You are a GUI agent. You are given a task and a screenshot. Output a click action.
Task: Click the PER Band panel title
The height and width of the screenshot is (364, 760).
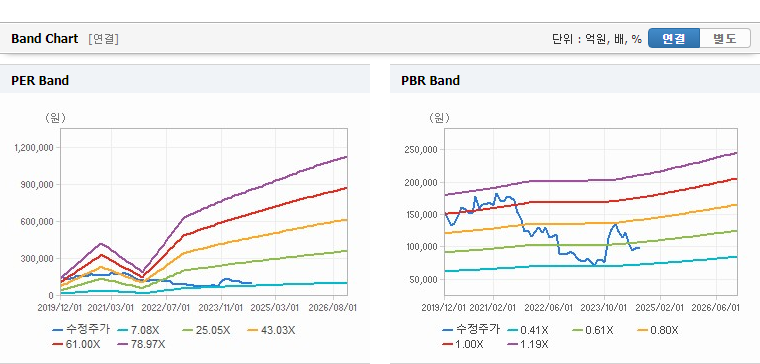click(40, 80)
